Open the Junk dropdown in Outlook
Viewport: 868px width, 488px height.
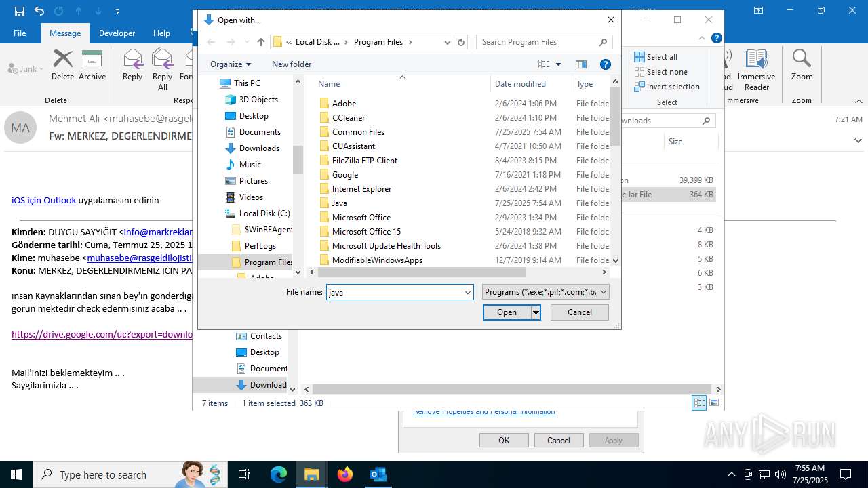(26, 68)
